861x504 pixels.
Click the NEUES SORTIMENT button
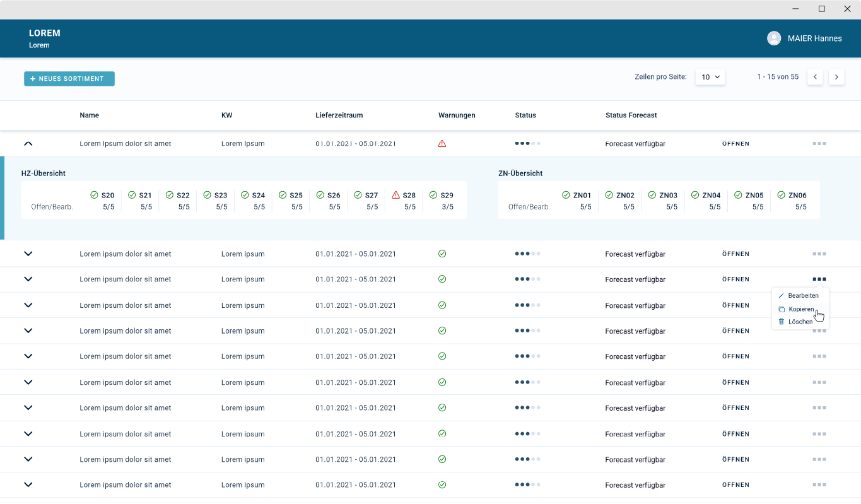(69, 78)
